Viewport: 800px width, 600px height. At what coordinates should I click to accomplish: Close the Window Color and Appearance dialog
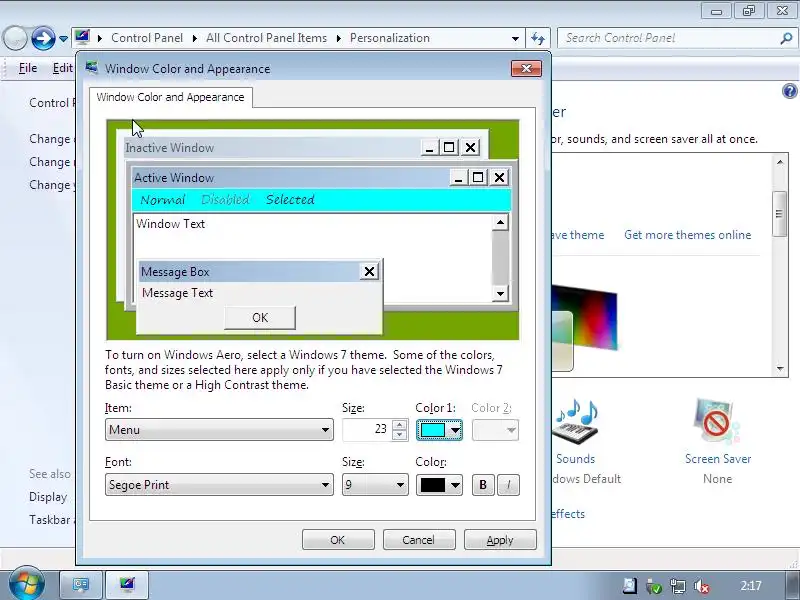pyautogui.click(x=526, y=68)
